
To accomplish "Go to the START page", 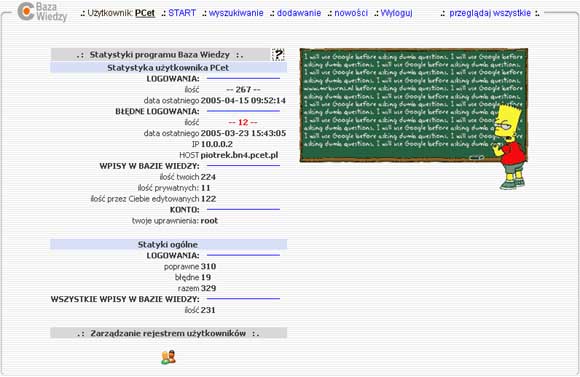I will 182,13.
